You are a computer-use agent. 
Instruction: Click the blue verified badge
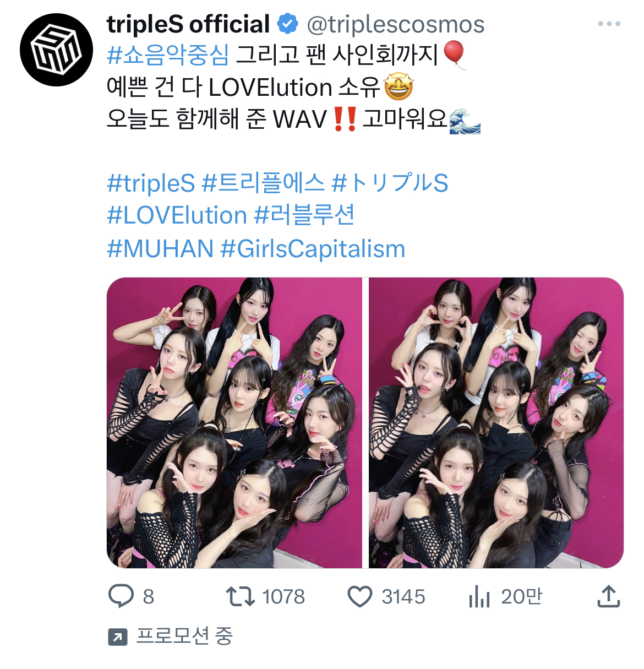[x=287, y=24]
